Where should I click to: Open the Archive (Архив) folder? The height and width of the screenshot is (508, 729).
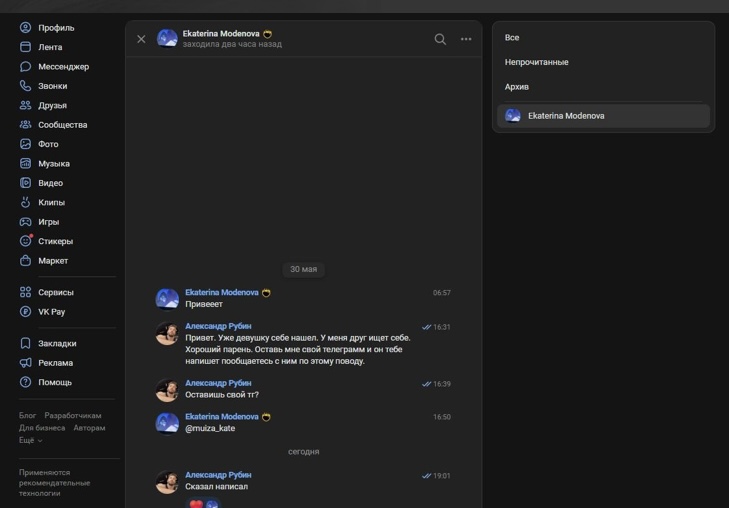click(x=517, y=87)
